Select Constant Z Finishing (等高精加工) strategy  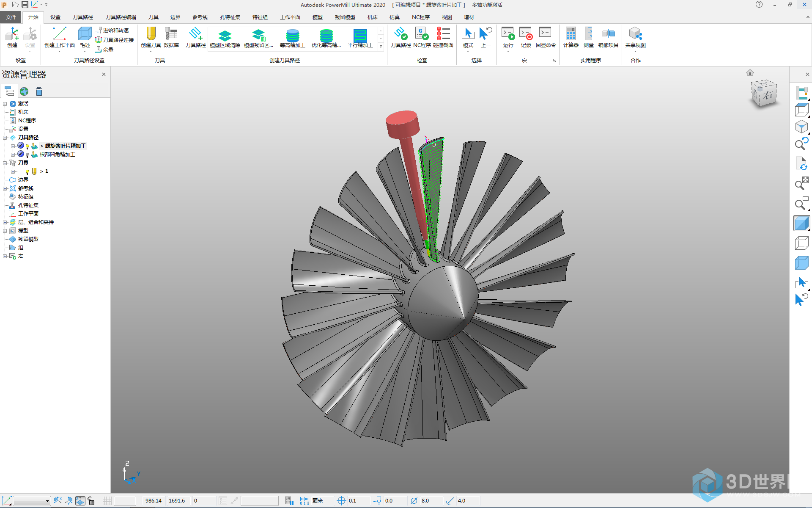click(292, 39)
